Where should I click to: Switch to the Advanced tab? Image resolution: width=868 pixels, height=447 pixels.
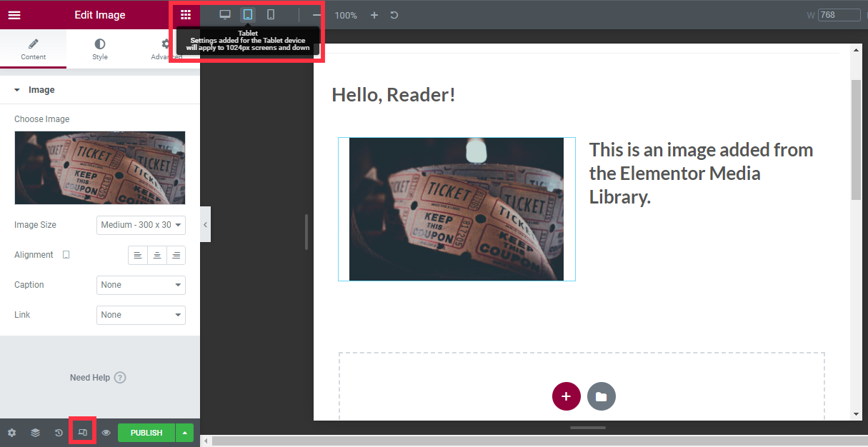(x=166, y=49)
